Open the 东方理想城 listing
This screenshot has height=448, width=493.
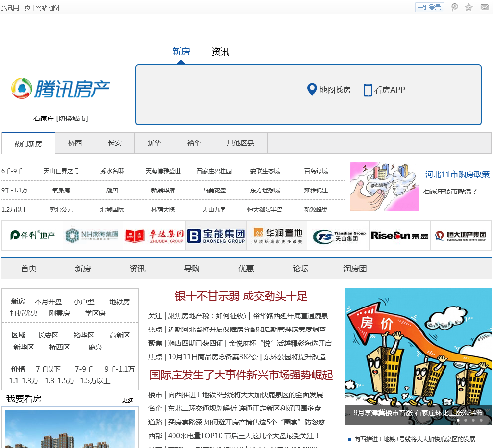tap(265, 190)
